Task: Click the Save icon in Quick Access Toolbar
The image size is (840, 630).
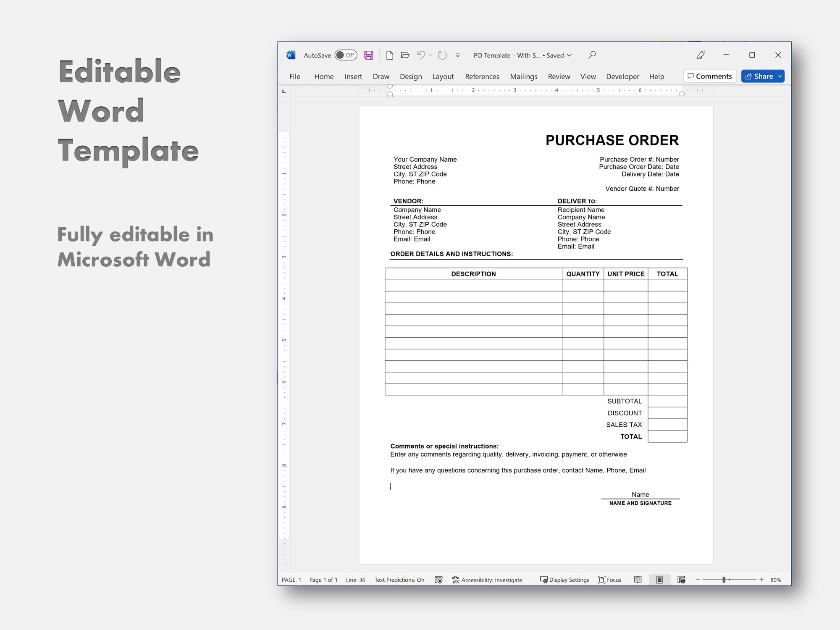Action: (x=369, y=55)
